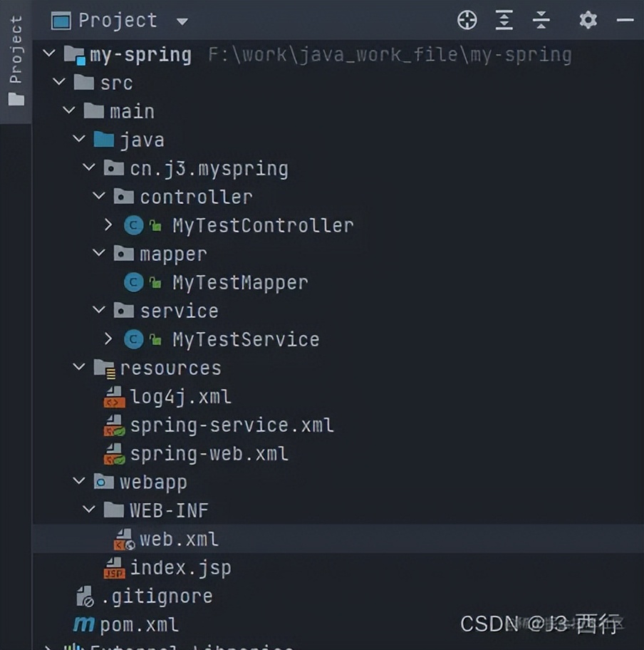Open the Project view dropdown
644x650 pixels.
[182, 21]
